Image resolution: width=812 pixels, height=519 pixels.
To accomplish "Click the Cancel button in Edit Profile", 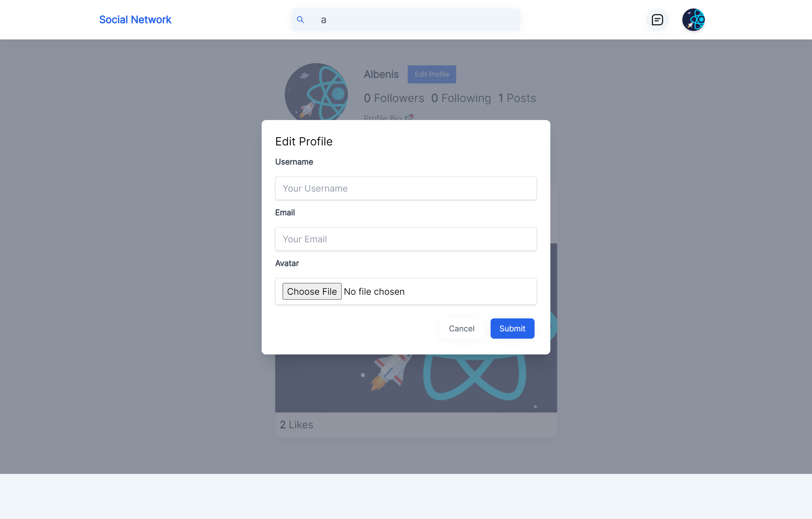I will click(461, 328).
